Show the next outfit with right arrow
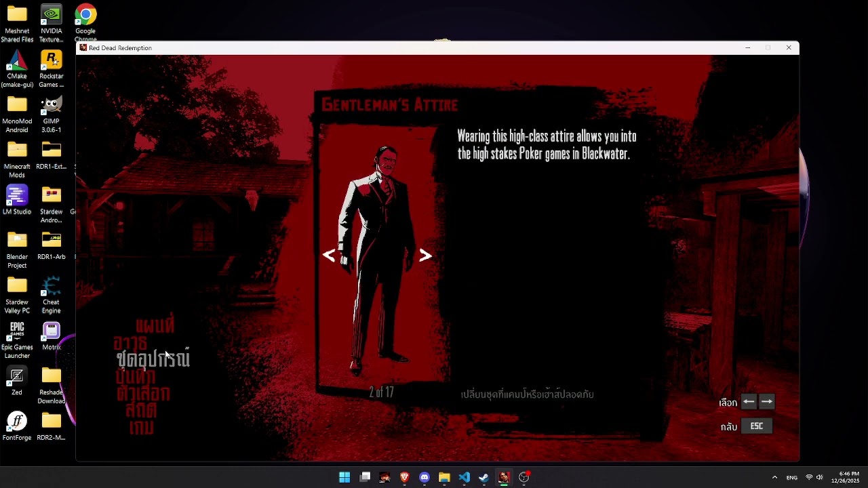The height and width of the screenshot is (488, 868). click(425, 256)
